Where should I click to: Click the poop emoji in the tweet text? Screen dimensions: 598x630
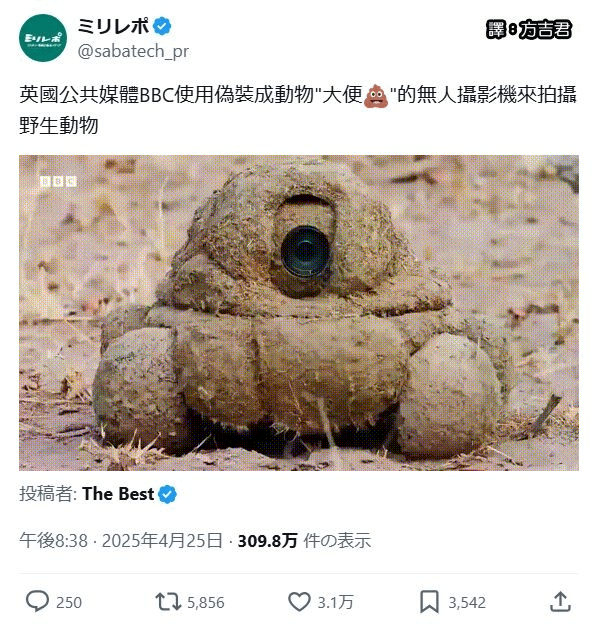(x=376, y=96)
